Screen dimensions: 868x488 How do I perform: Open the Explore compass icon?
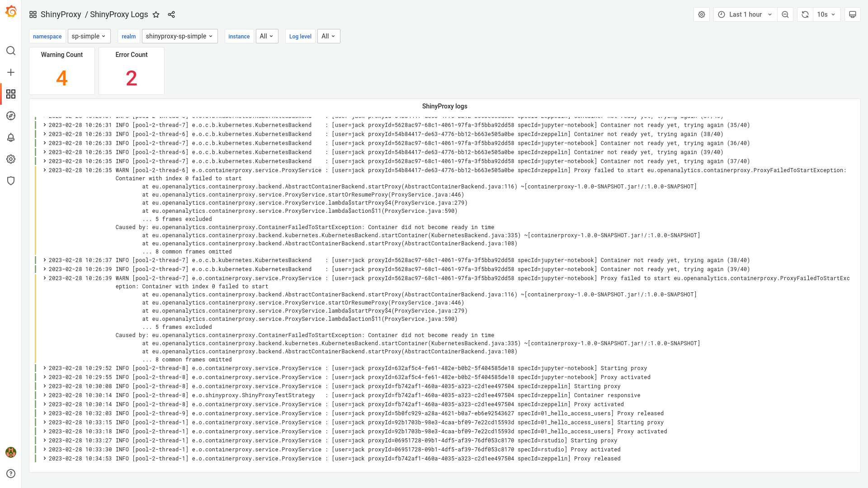(11, 116)
